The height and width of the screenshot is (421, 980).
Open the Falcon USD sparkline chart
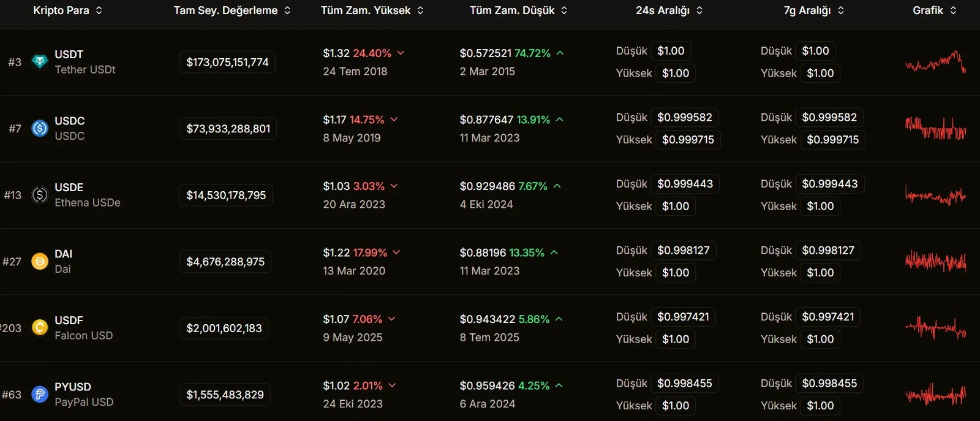click(935, 328)
